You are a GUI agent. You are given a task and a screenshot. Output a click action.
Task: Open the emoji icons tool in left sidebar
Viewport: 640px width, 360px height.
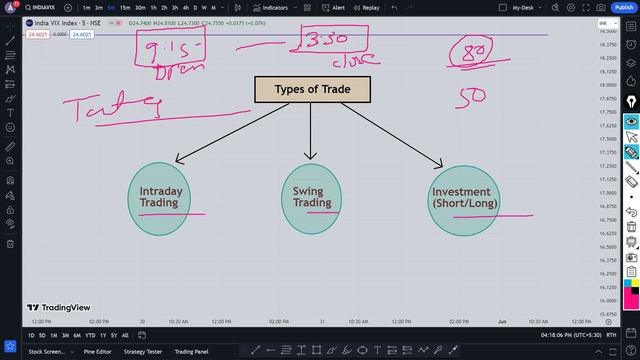pos(10,127)
